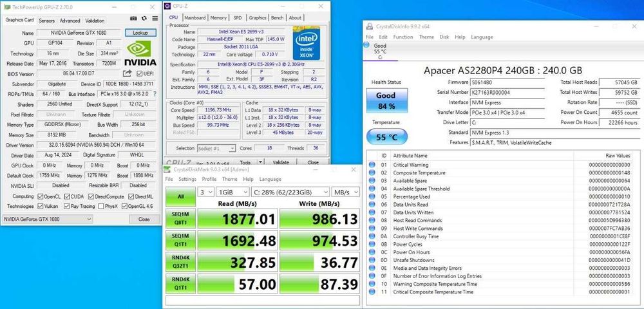
Task: Click status dot for Percentage Used
Action: [x=372, y=196]
